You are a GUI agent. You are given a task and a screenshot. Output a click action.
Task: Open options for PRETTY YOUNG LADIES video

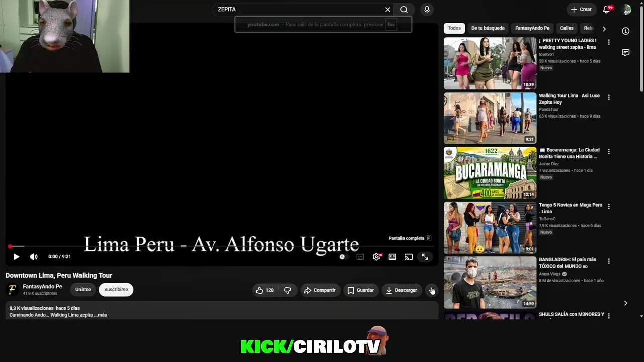click(609, 42)
